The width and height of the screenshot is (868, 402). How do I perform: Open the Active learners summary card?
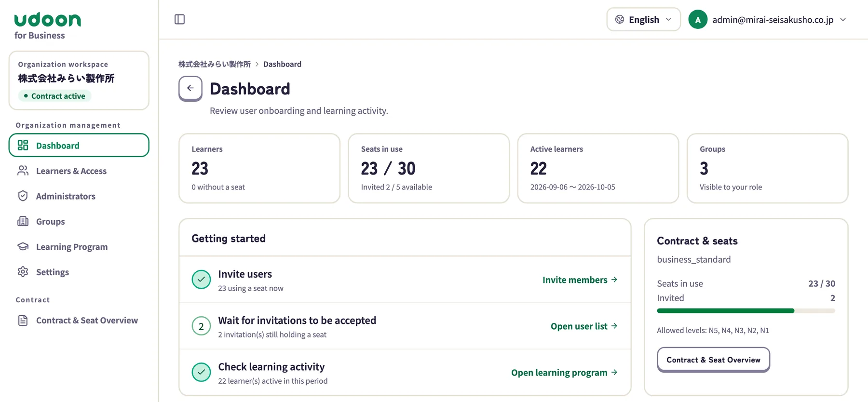click(598, 168)
